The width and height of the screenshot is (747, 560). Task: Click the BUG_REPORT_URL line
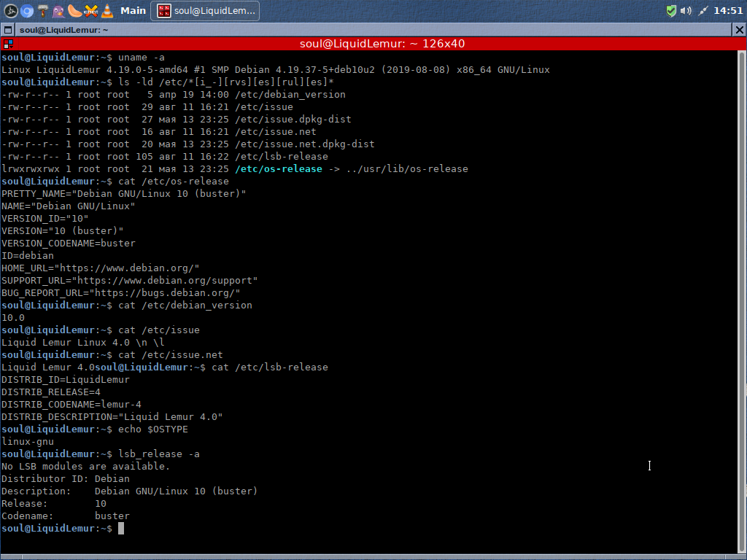pos(121,293)
